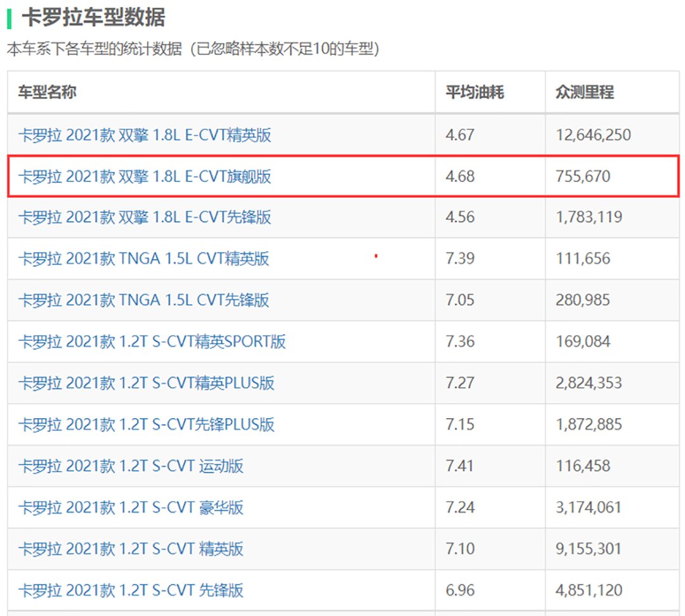
Task: Open 卡罗拉 2021款 TNGA 1.5L CVT先锋版
Action: [143, 299]
